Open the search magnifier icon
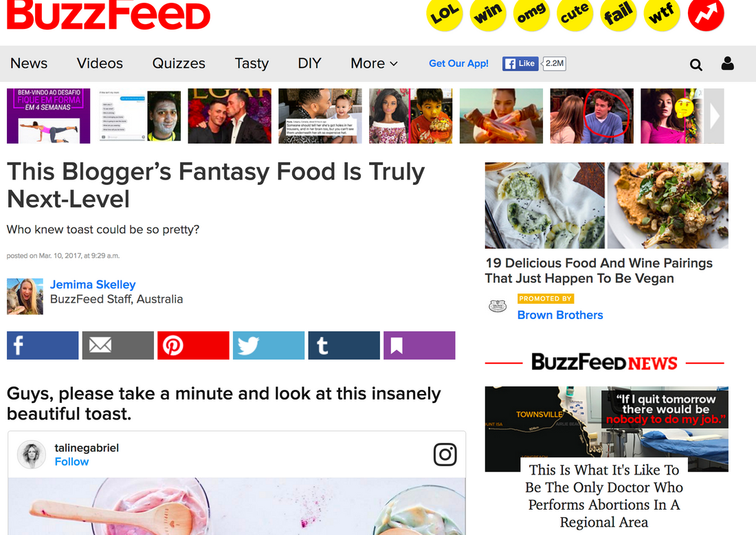Viewport: 756px width, 535px height. click(696, 64)
